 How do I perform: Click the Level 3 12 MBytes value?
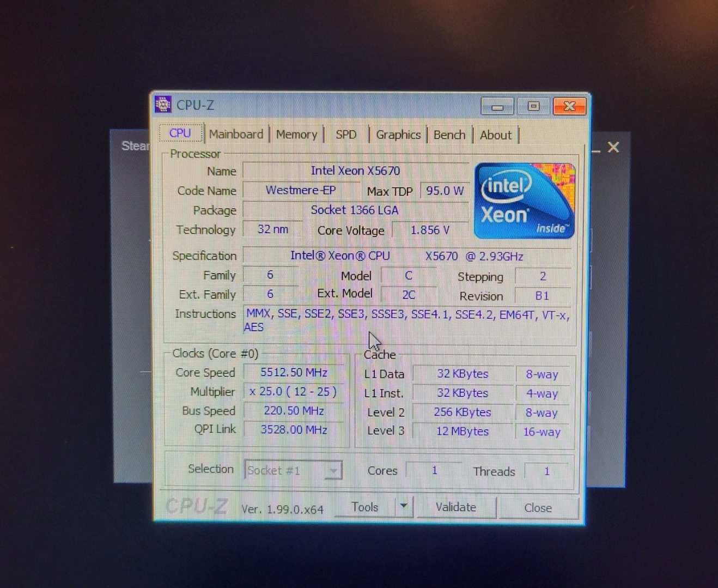[463, 431]
